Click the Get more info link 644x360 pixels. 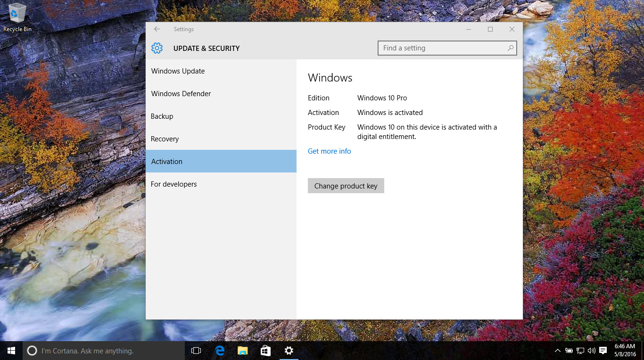tap(330, 151)
